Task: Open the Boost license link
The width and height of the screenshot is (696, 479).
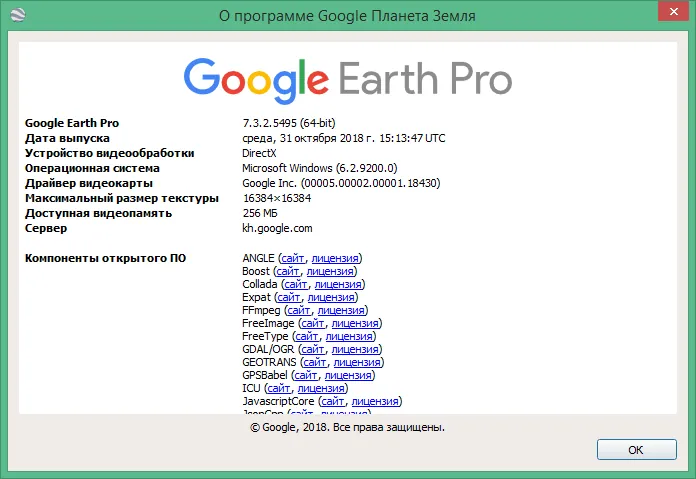Action: pyautogui.click(x=330, y=271)
